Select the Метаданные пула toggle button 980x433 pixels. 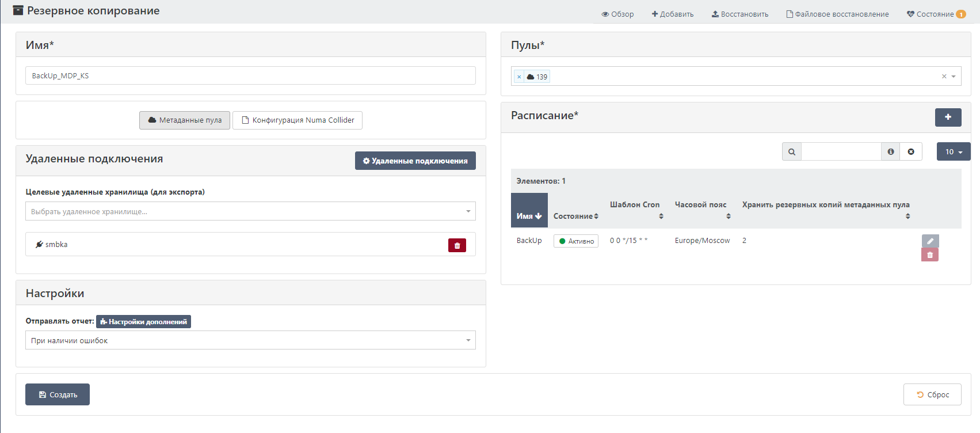[185, 120]
